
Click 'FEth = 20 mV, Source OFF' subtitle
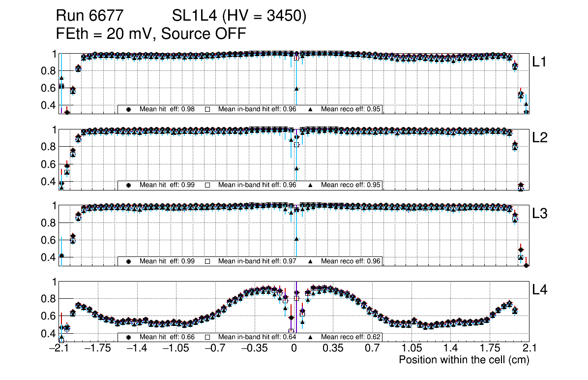point(151,33)
